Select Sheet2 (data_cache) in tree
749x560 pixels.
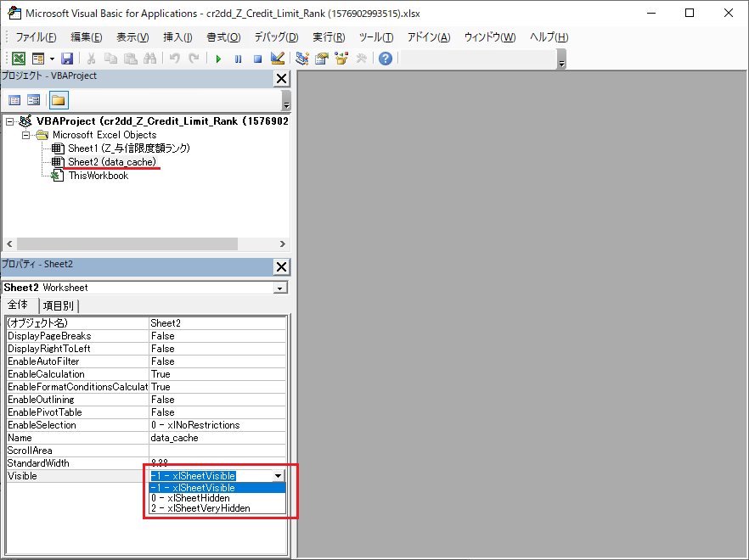(112, 162)
